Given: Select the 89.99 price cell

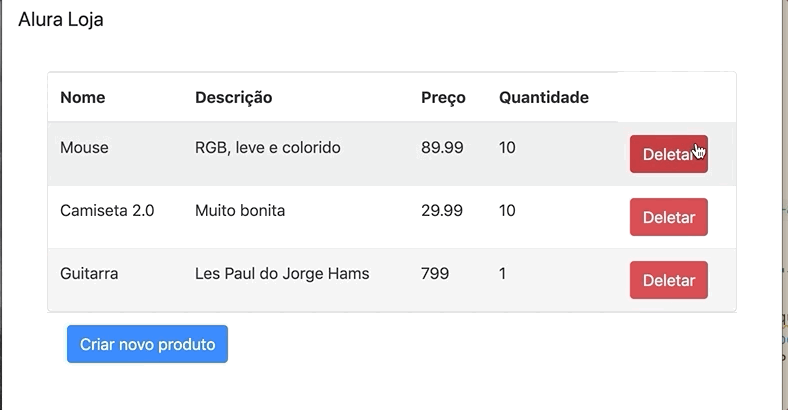Looking at the screenshot, I should pyautogui.click(x=442, y=148).
